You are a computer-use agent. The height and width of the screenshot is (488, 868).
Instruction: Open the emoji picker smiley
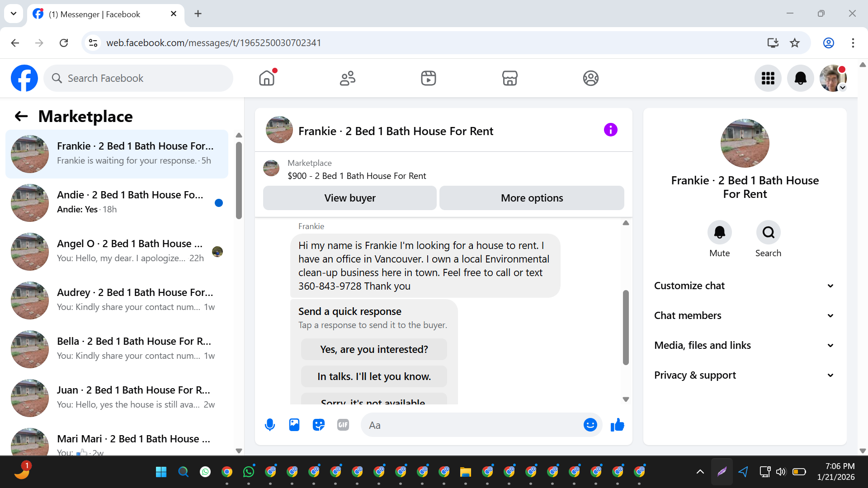(x=590, y=425)
